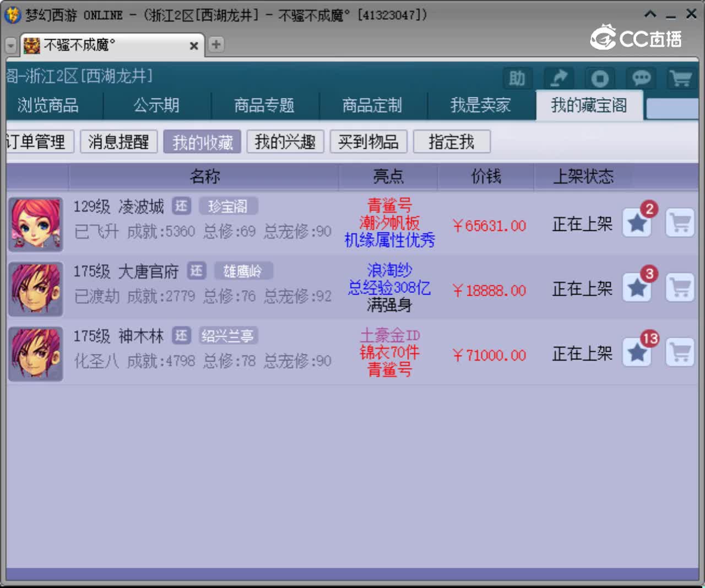705x588 pixels.
Task: Click 还 badge on 神木林 row
Action: click(x=181, y=335)
